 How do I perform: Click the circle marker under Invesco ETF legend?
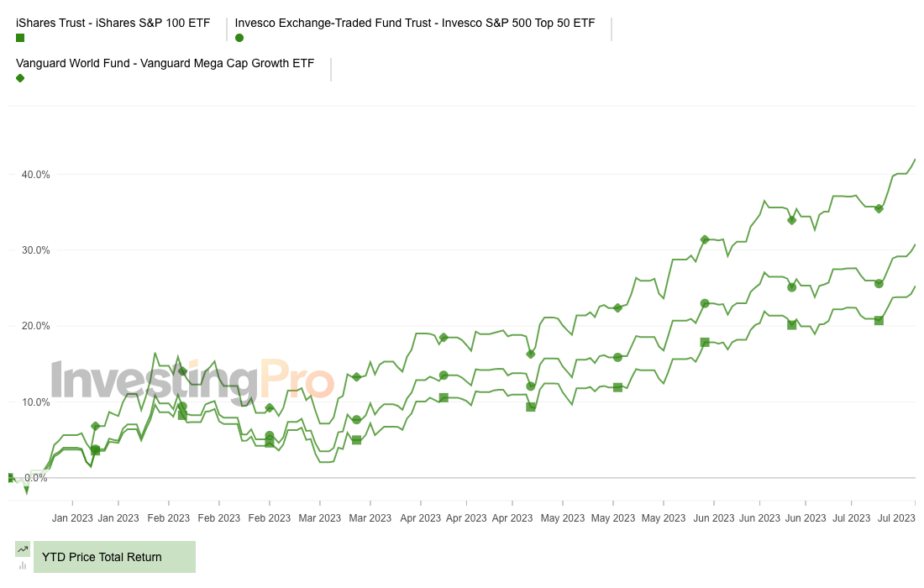(238, 37)
